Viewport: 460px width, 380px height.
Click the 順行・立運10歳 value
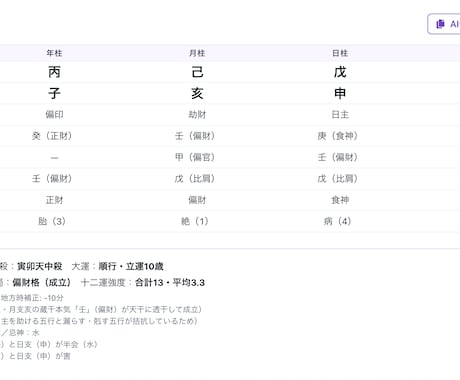(x=131, y=266)
